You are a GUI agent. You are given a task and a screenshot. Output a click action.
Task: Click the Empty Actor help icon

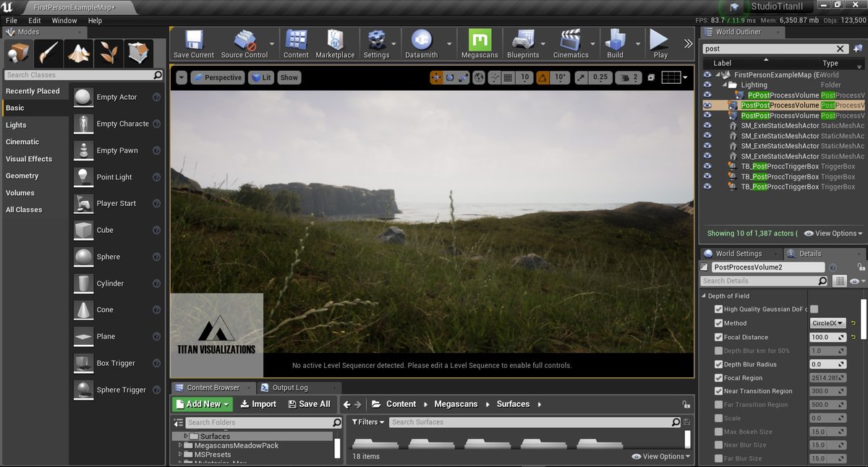(156, 97)
